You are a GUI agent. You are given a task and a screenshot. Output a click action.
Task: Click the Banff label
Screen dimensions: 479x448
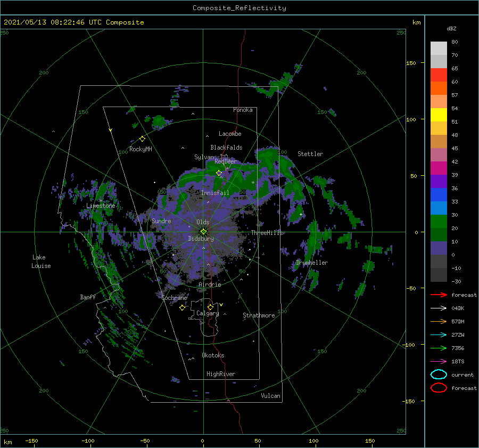[88, 297]
